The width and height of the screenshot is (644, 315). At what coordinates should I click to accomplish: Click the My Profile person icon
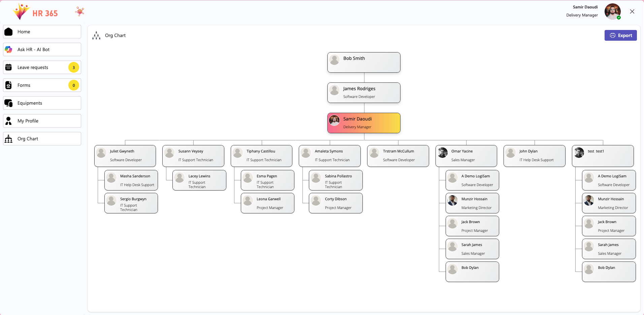tap(9, 121)
